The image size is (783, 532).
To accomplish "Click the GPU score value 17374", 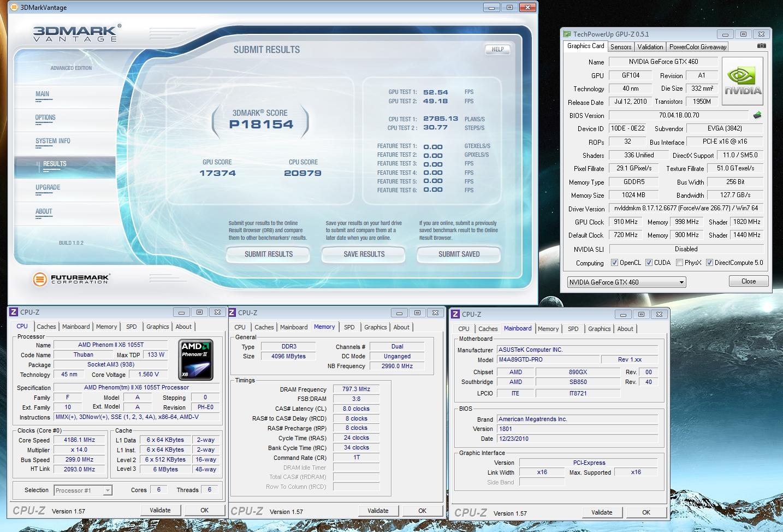I will [217, 173].
